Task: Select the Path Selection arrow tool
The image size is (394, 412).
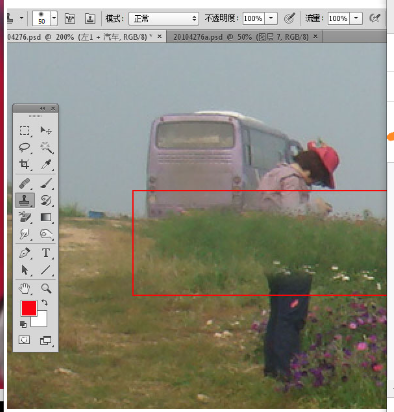Action: pos(25,270)
